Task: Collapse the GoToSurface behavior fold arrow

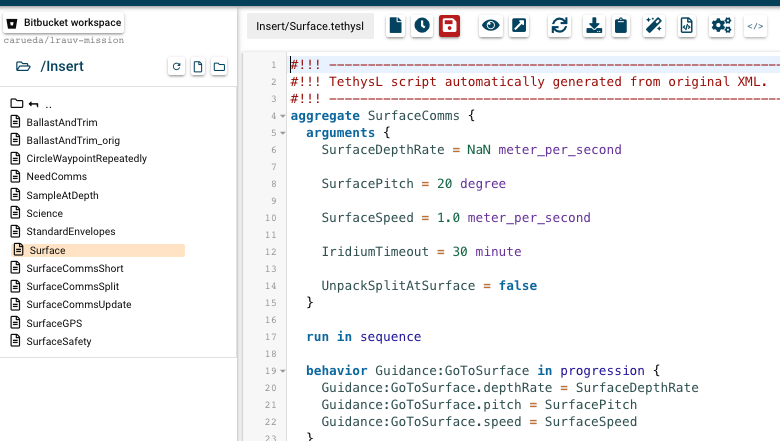Action: 284,371
